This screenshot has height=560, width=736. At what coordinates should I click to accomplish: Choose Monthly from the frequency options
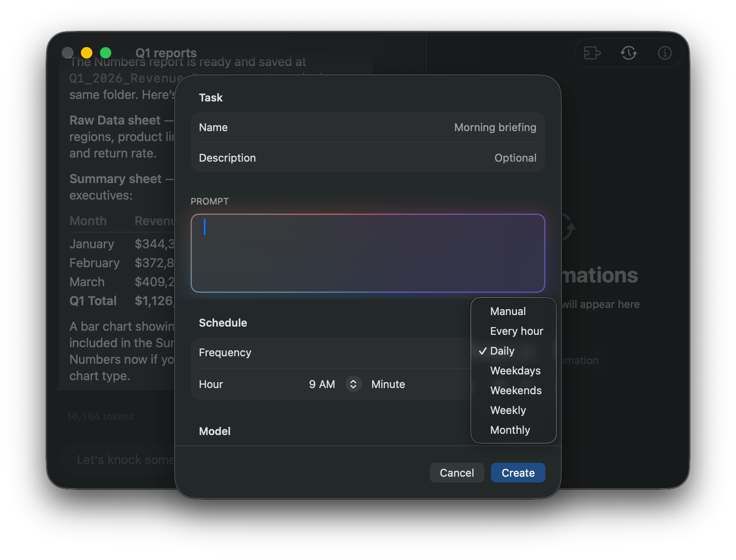510,430
